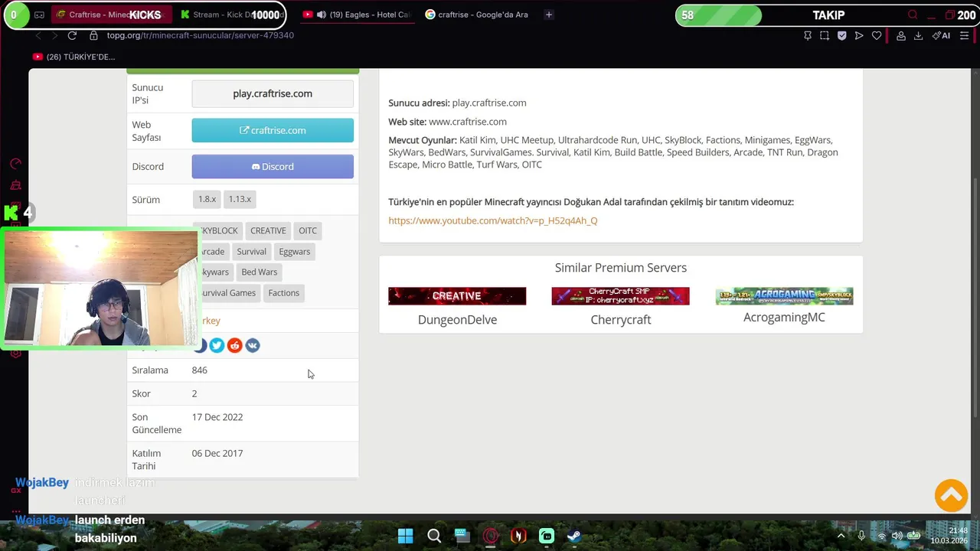This screenshot has width=980, height=551.
Task: Select the 1.13.x version tag
Action: point(240,199)
